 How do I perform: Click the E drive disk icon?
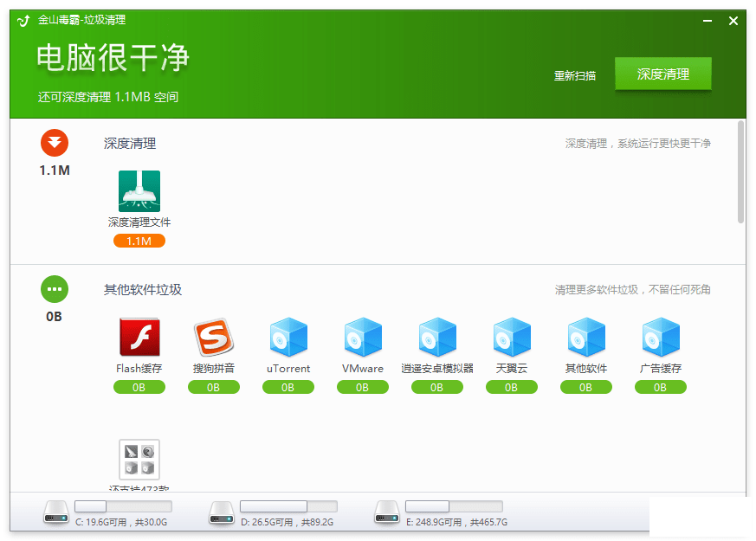[x=387, y=512]
